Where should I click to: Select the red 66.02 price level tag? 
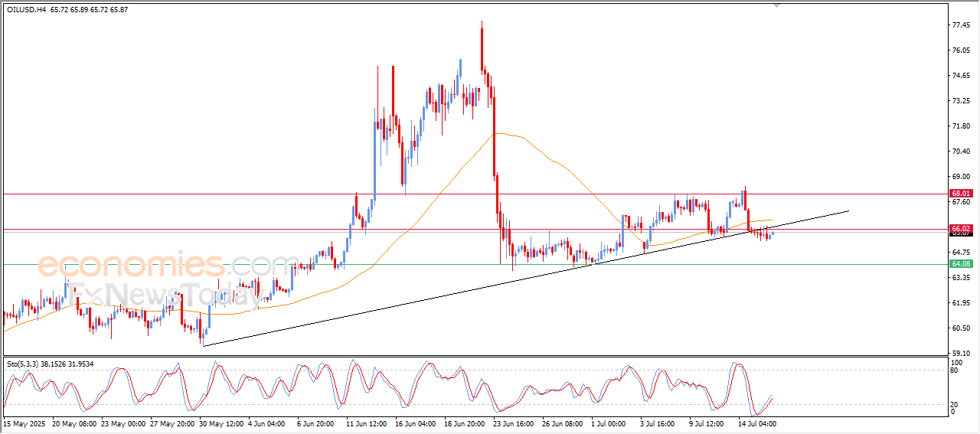[961, 229]
